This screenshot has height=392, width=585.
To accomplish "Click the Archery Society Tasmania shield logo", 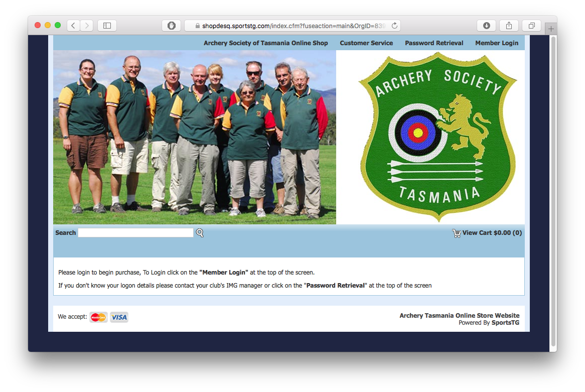I will [x=437, y=137].
